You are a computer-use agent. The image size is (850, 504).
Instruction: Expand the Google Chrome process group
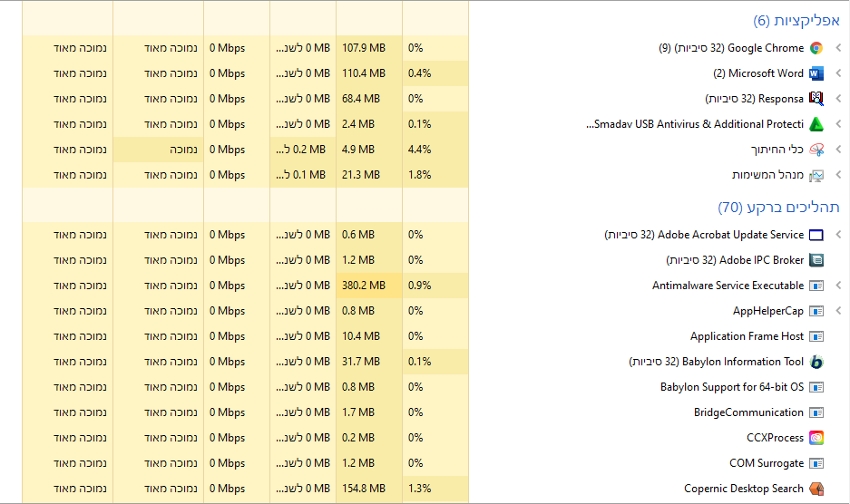coord(838,48)
